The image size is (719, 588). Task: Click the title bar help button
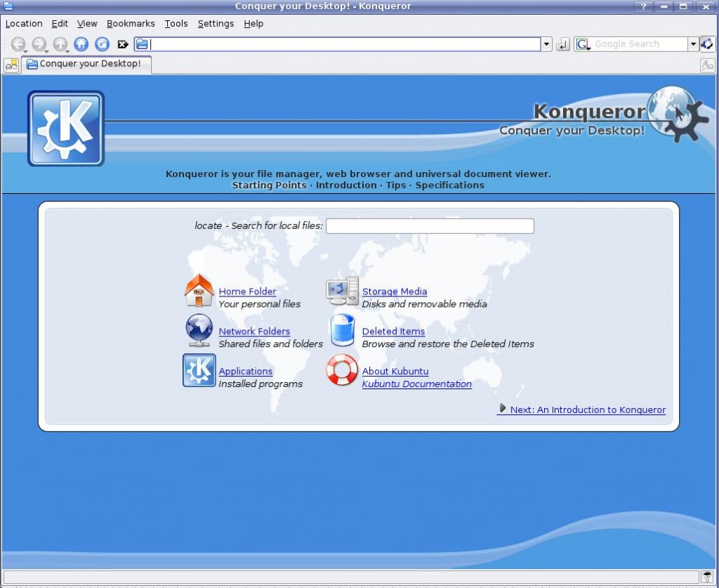643,6
